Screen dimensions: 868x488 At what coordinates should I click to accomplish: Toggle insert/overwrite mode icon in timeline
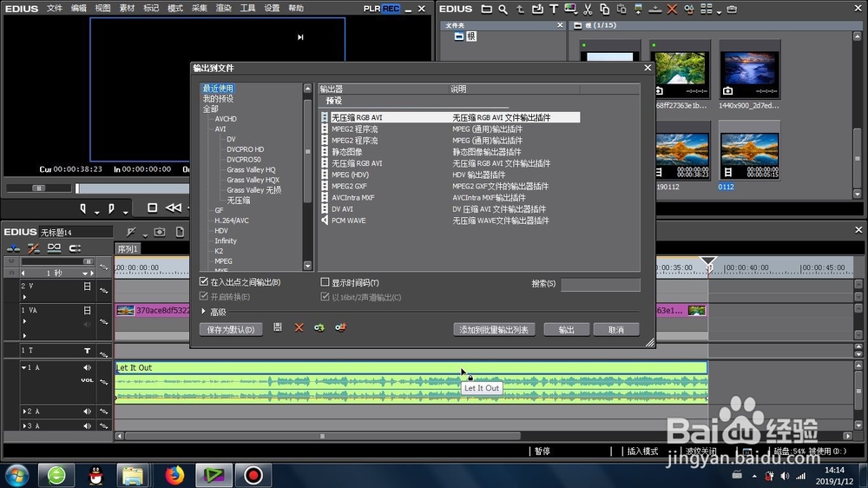pos(13,248)
